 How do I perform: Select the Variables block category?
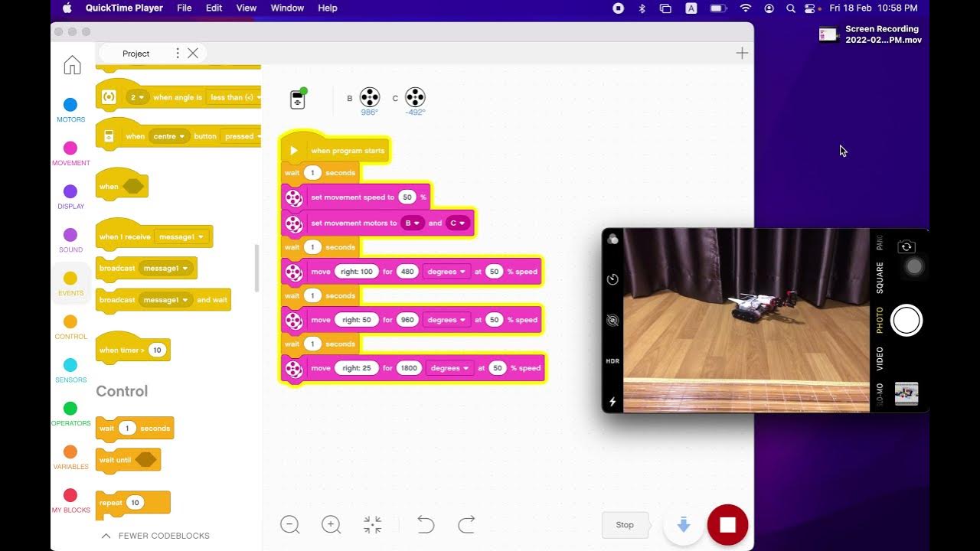click(x=70, y=458)
